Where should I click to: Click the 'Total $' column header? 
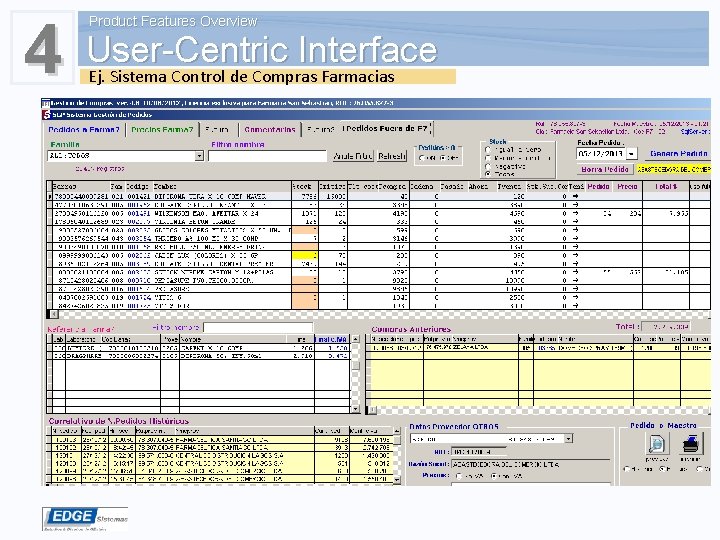click(x=666, y=186)
